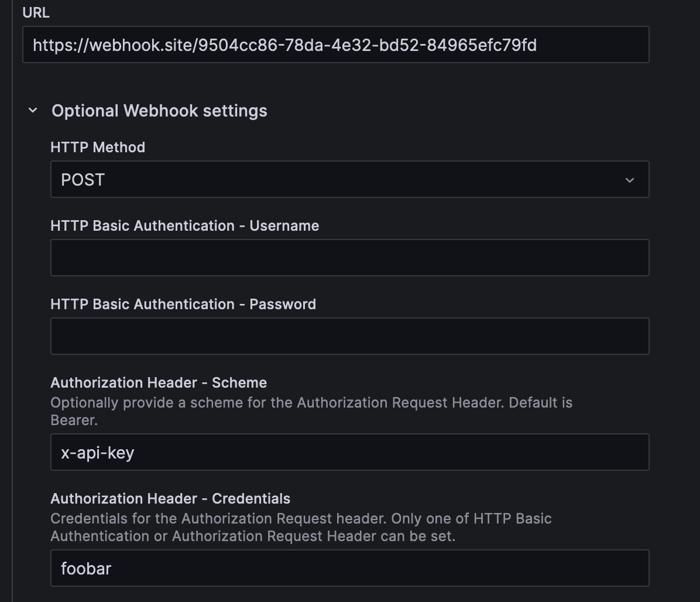
Task: Select the Authorization Header Credentials field
Action: tap(349, 568)
